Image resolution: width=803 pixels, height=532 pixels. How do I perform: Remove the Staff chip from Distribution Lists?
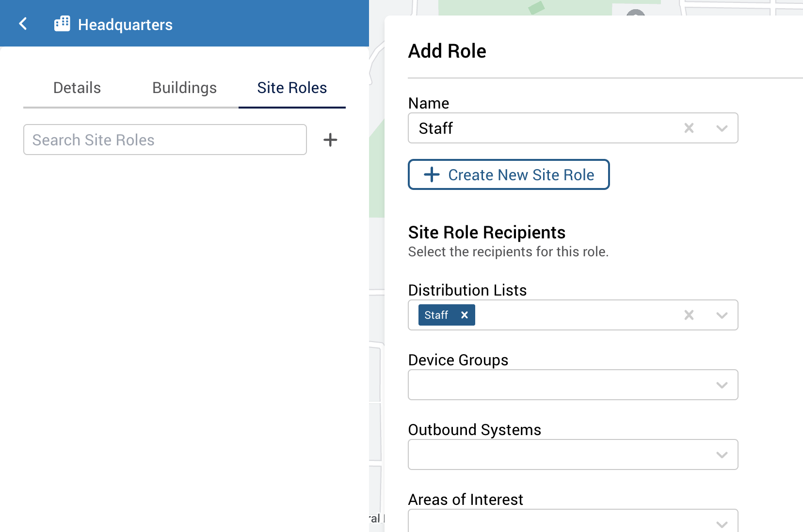click(464, 315)
